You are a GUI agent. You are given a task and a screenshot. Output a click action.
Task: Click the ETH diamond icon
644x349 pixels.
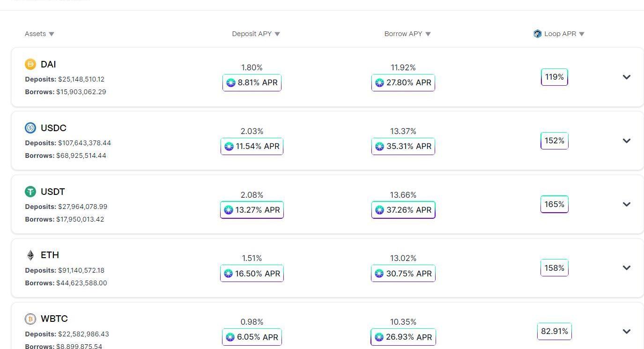click(30, 255)
